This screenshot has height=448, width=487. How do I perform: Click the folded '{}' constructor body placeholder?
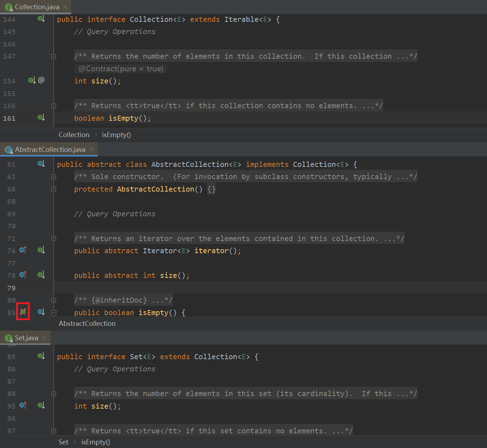tap(211, 189)
